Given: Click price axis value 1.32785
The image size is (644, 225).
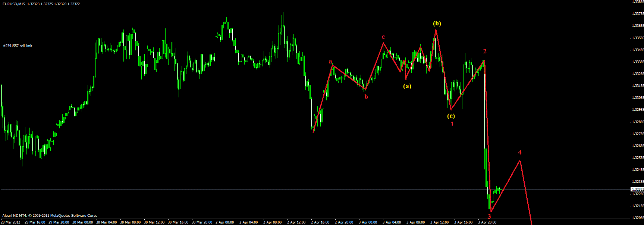Looking at the screenshot, I should (638, 134).
